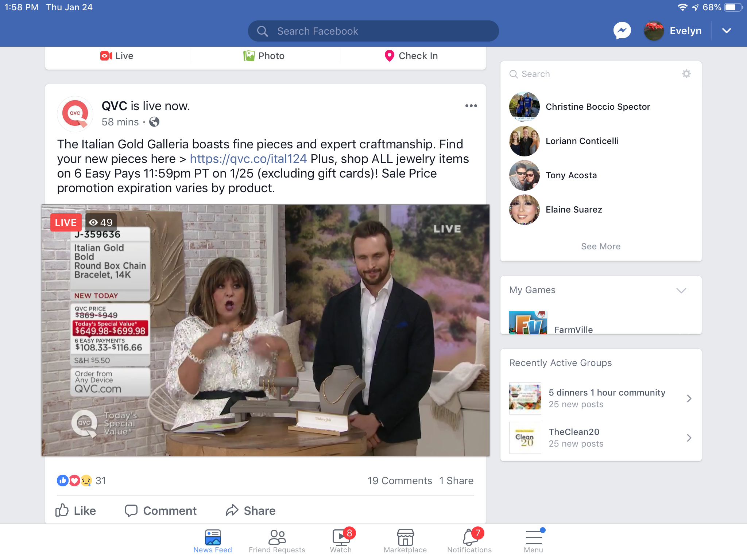This screenshot has height=560, width=747.
Task: Click the contacts Search field
Action: 591,74
